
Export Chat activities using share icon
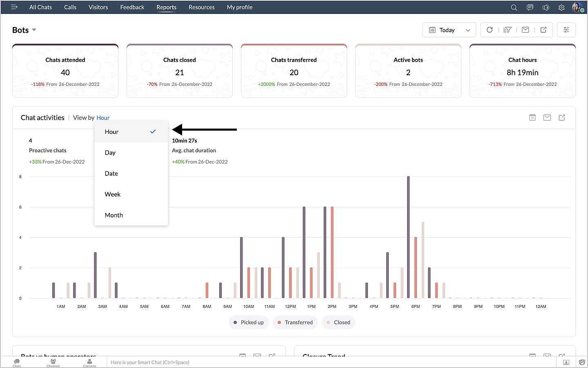(x=562, y=118)
